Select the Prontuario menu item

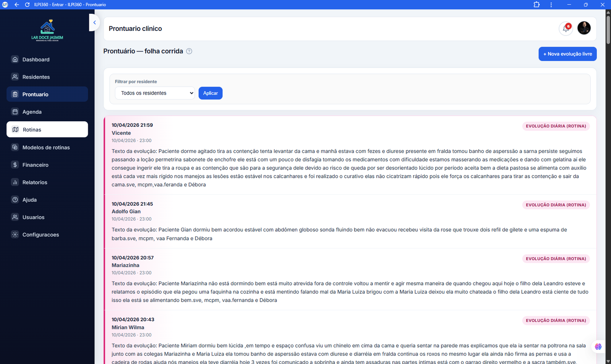(47, 94)
